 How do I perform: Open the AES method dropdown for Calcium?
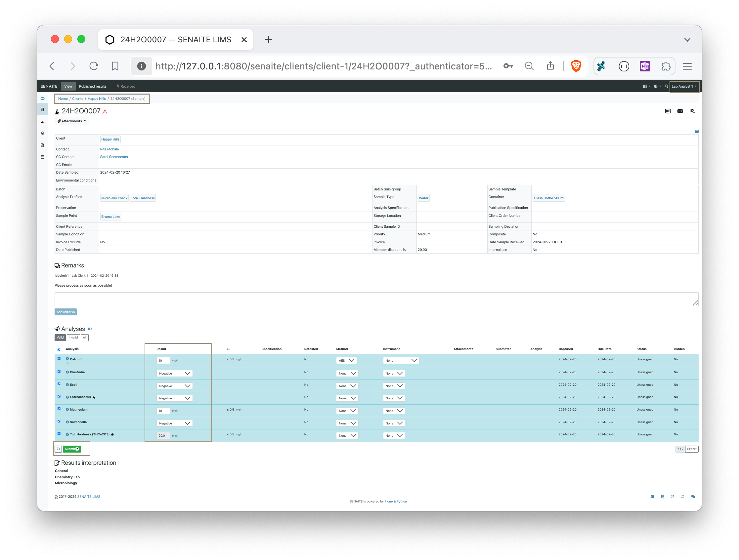point(346,360)
